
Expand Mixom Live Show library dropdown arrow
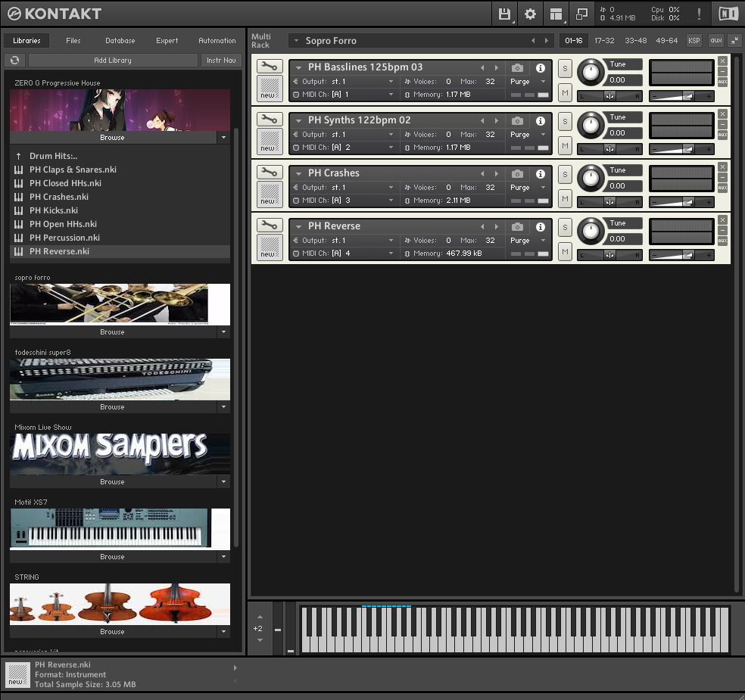click(223, 481)
